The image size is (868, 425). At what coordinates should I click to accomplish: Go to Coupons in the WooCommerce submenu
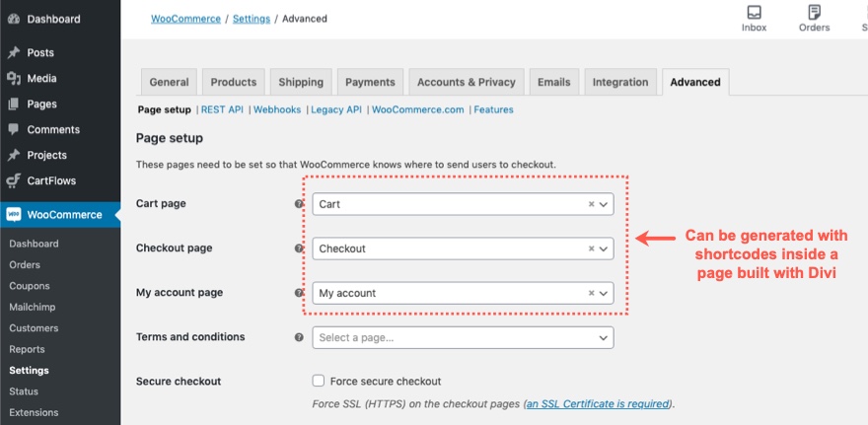click(x=29, y=286)
